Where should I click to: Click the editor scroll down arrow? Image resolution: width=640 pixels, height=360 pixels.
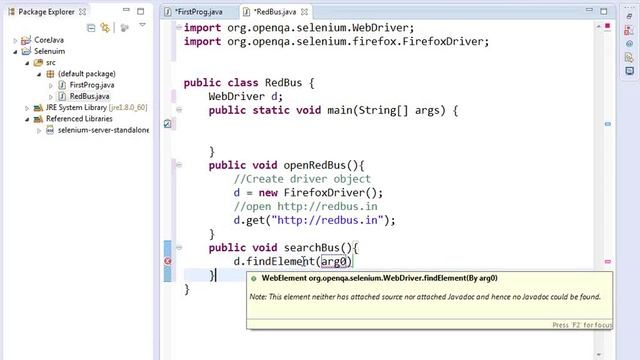tap(599, 355)
